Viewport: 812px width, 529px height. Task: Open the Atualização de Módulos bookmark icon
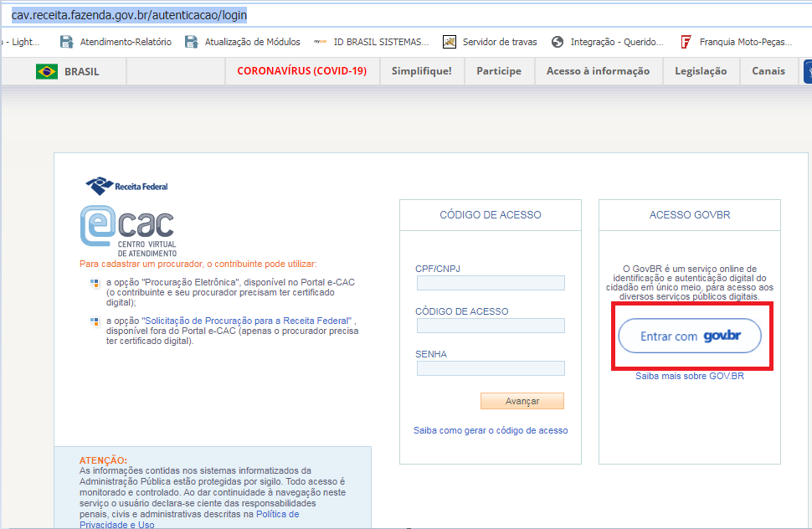(x=192, y=42)
